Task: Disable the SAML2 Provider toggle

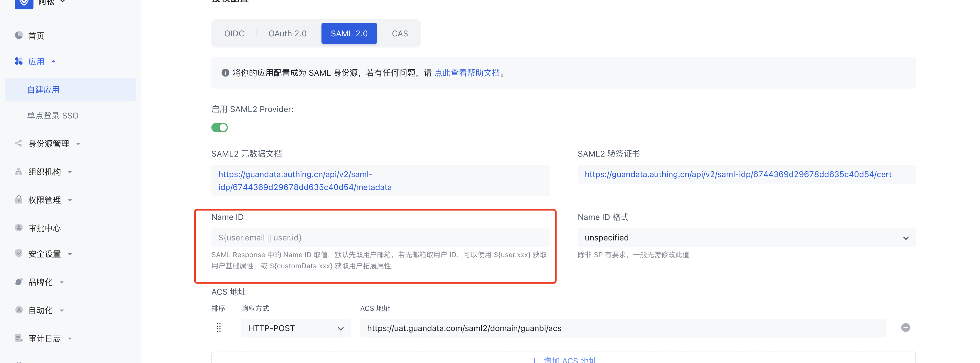Action: 220,128
